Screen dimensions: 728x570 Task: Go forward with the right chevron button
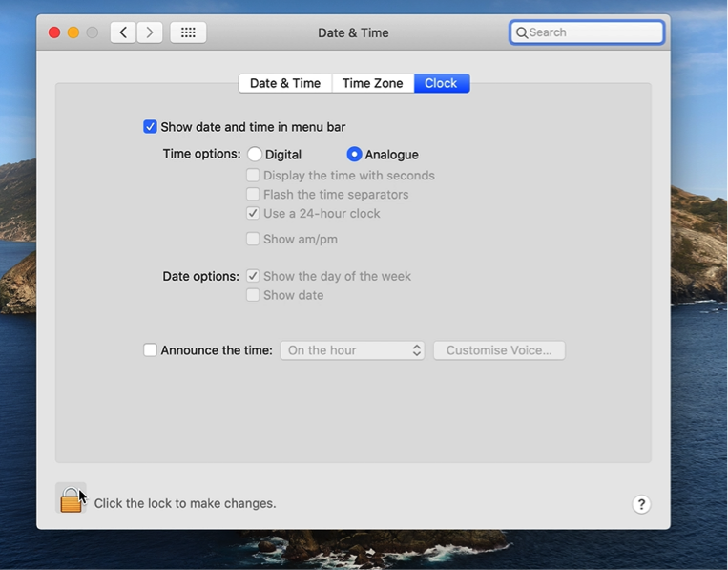[x=150, y=32]
